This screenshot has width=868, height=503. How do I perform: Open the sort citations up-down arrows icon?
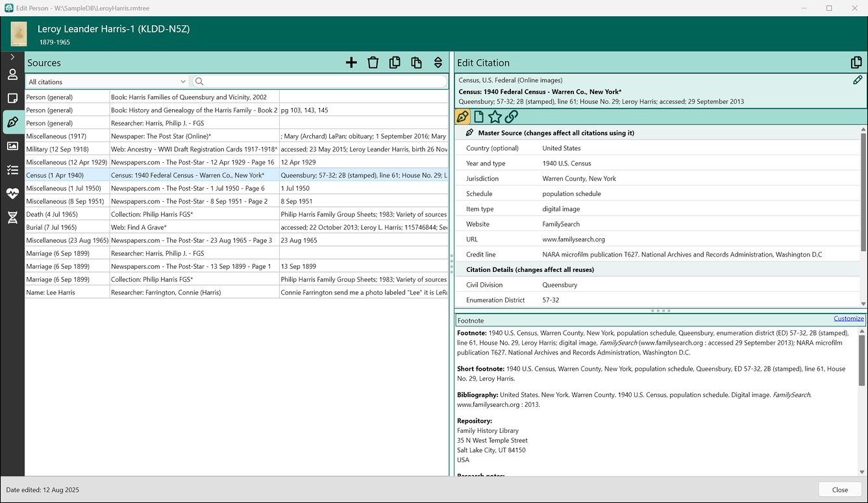click(438, 62)
